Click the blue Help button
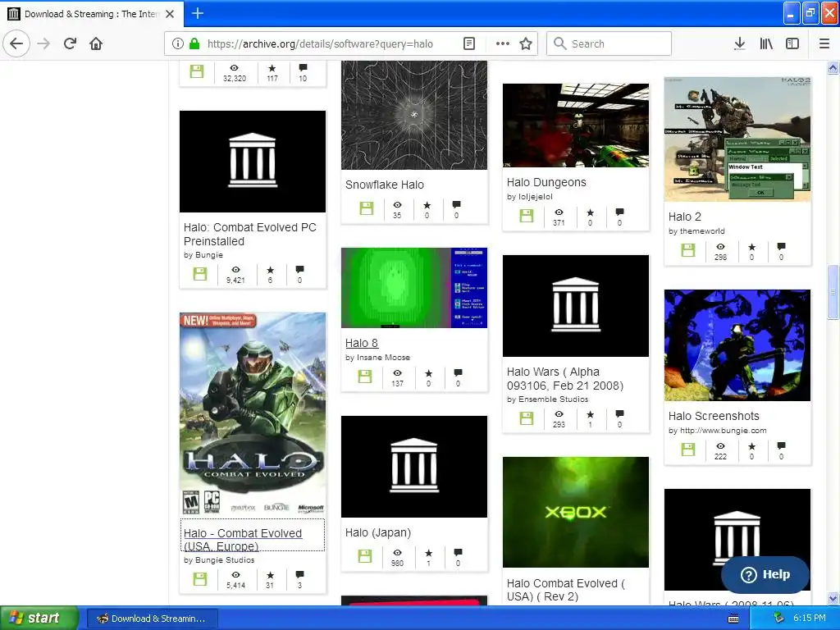This screenshot has width=840, height=630. pyautogui.click(x=765, y=574)
